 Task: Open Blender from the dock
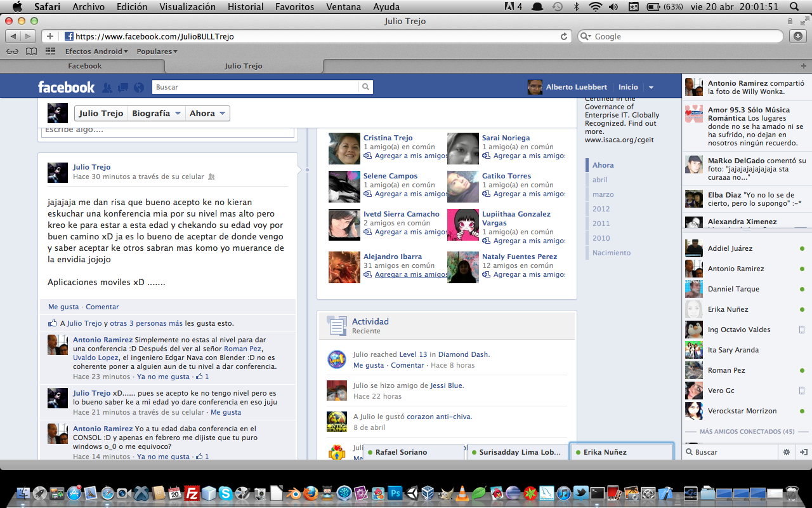[293, 493]
